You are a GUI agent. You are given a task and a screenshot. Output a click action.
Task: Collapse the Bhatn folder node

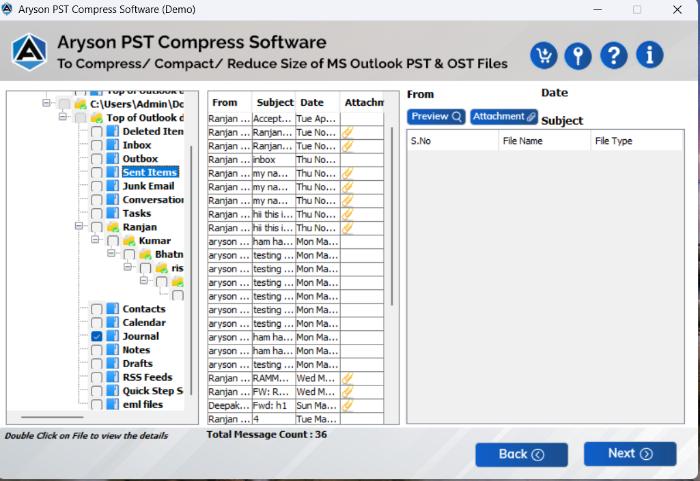pos(112,253)
